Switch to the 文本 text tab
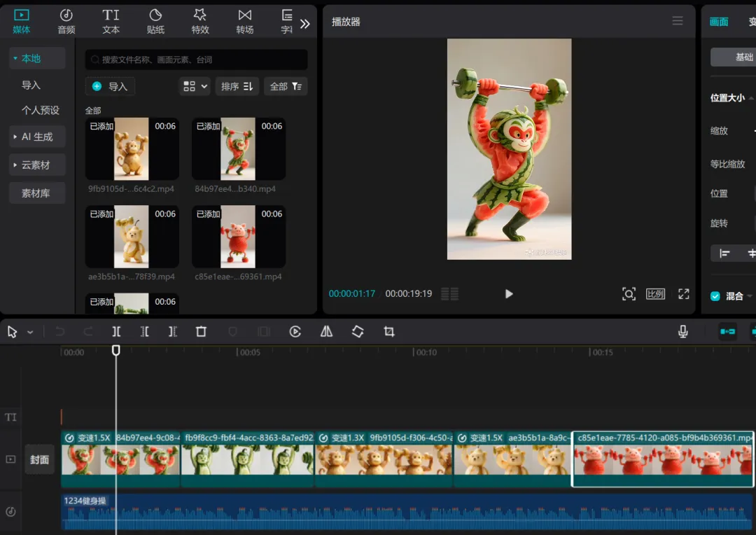The height and width of the screenshot is (535, 756). pos(111,22)
